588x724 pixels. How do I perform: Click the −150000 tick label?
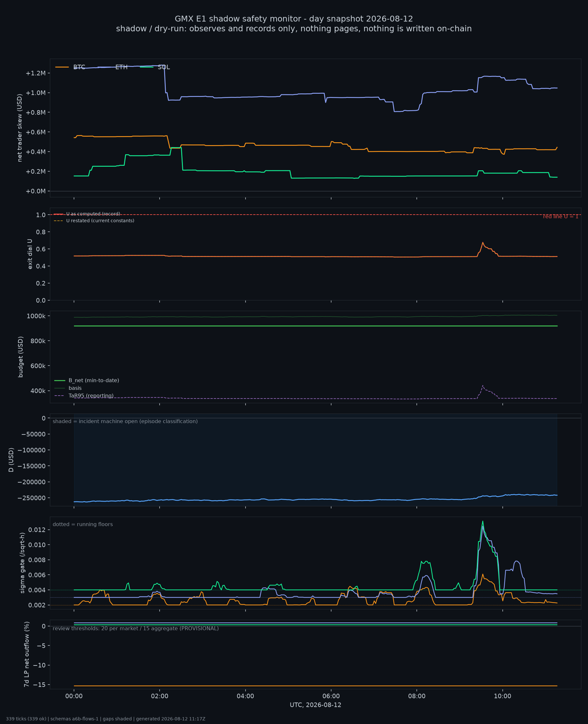pos(32,466)
